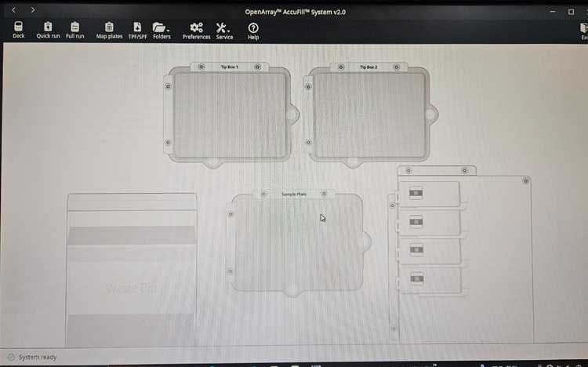Select the fourth OpenArray plate slot
588x367 pixels.
pyautogui.click(x=430, y=279)
